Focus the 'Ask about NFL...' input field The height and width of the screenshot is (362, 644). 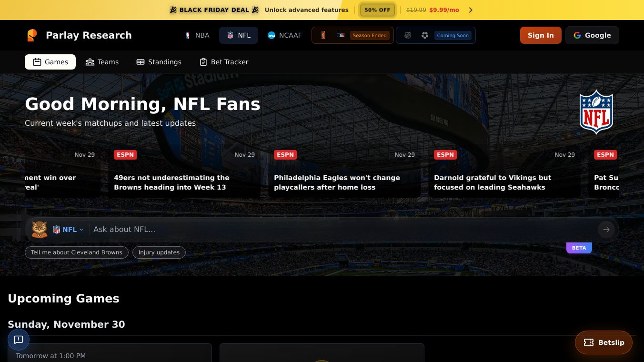343,230
